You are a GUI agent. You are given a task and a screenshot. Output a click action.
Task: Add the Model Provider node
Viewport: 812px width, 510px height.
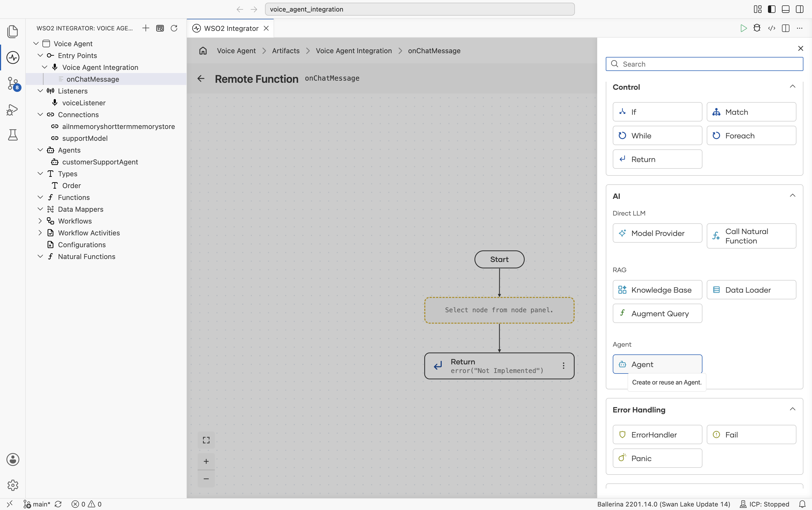click(x=657, y=233)
